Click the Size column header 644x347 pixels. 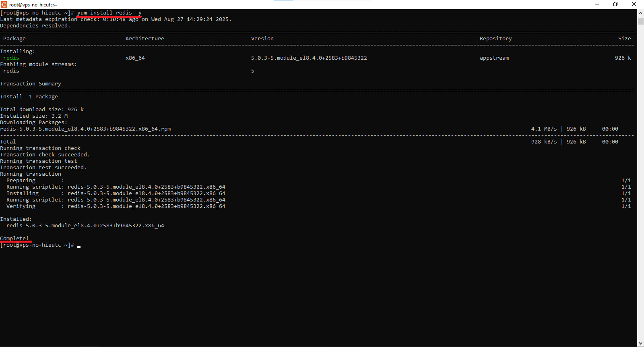[624, 39]
